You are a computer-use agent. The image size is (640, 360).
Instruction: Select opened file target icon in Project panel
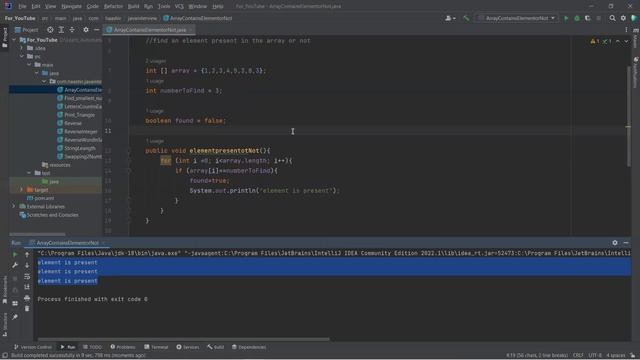[x=50, y=30]
